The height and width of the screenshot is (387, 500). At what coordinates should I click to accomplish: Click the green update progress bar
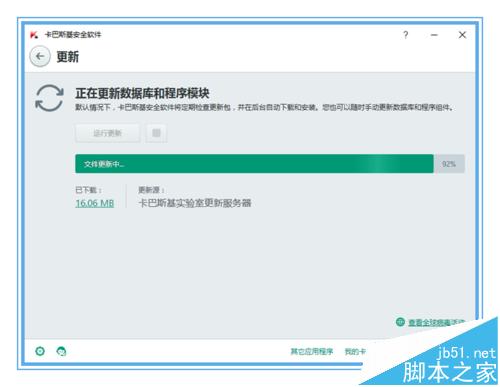click(254, 164)
